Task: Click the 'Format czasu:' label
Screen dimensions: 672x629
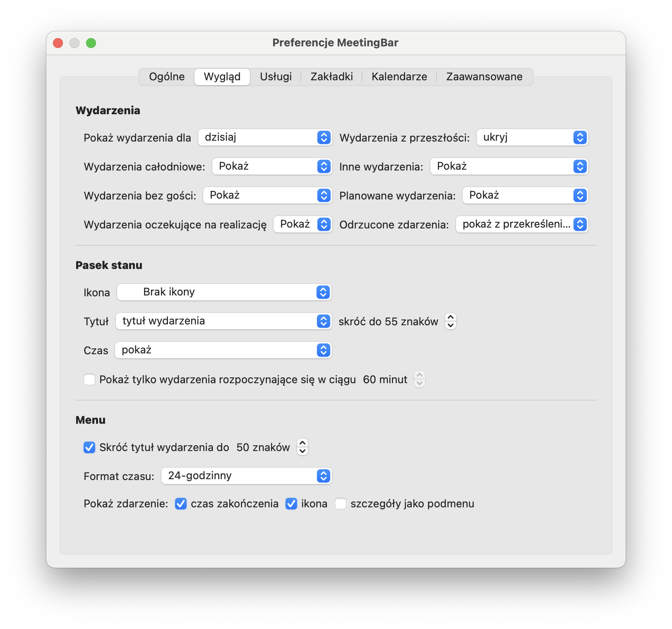Action: click(119, 476)
